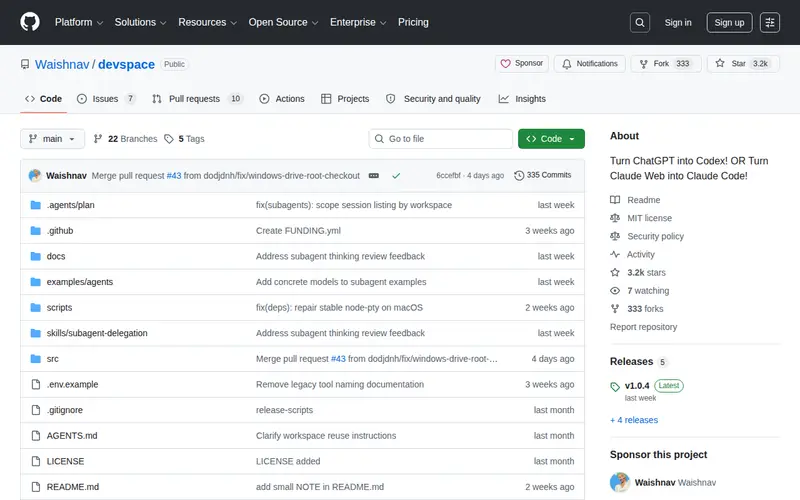Click the MIT license link
The height and width of the screenshot is (500, 800).
coord(641,218)
